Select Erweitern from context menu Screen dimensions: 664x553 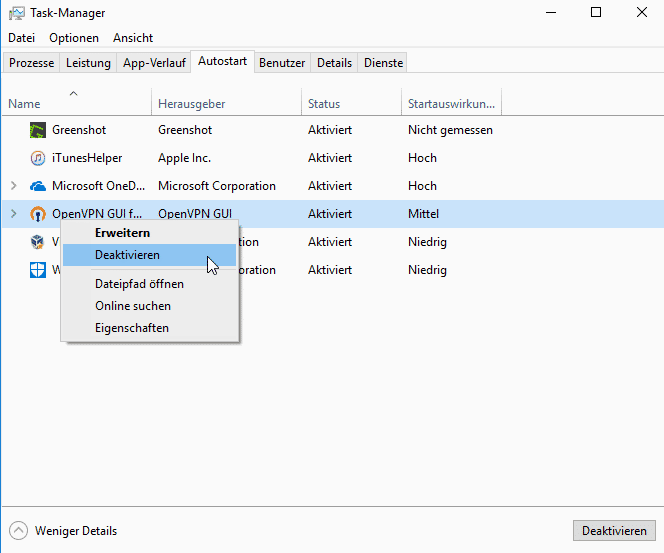(122, 232)
